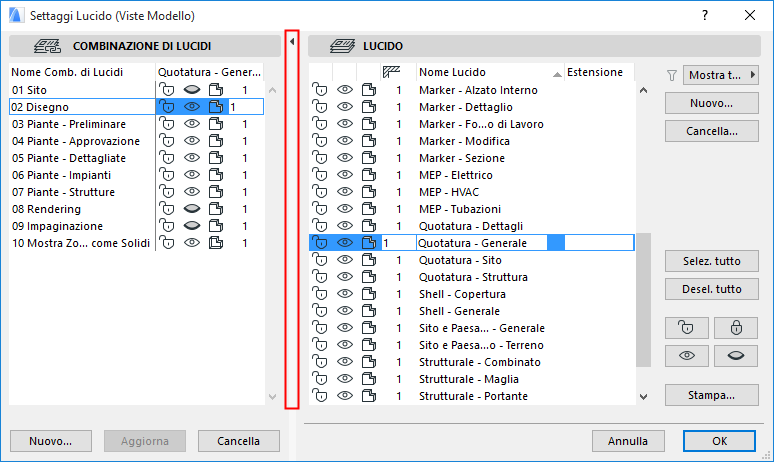Click the filter funnel icon
774x462 pixels.
[672, 75]
